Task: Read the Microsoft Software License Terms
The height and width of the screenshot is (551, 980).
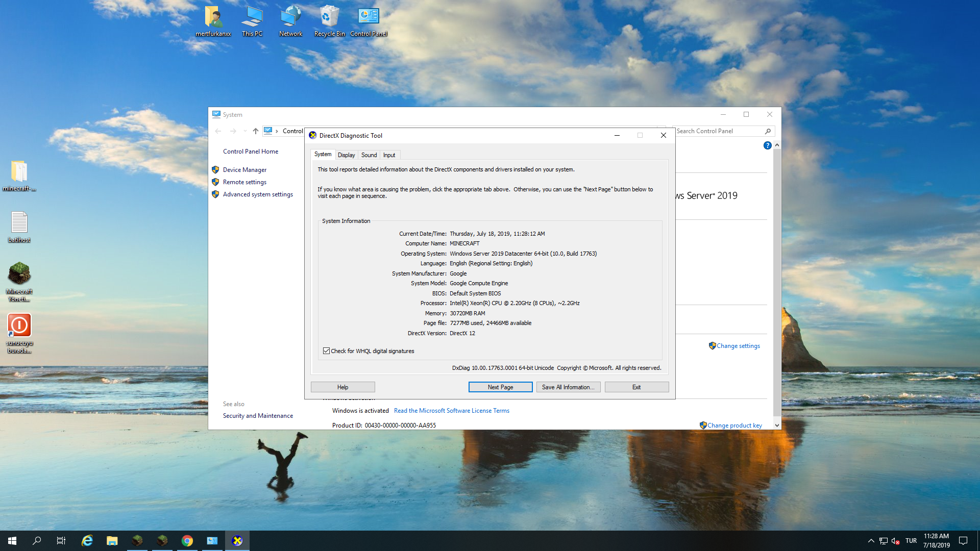Action: 452,411
